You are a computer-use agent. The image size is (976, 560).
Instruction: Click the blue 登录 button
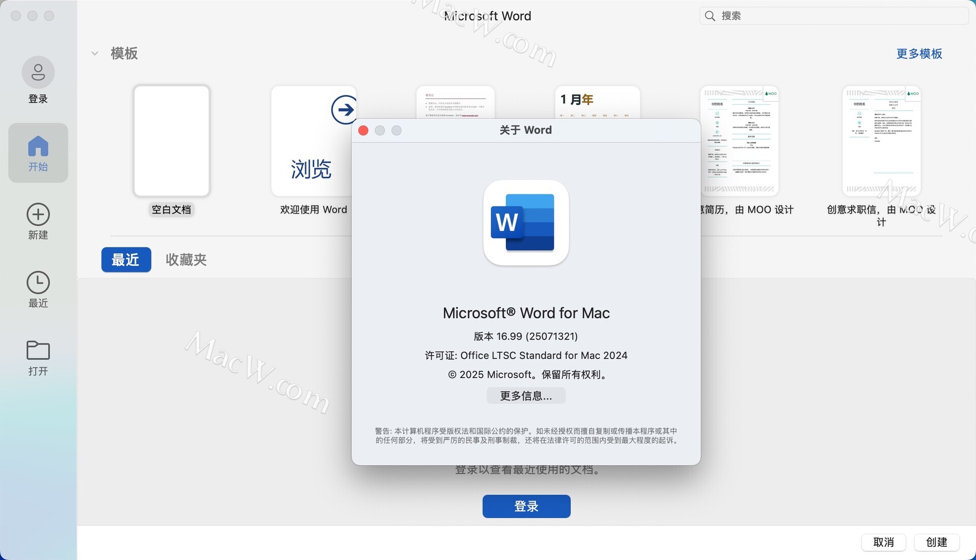click(x=526, y=506)
